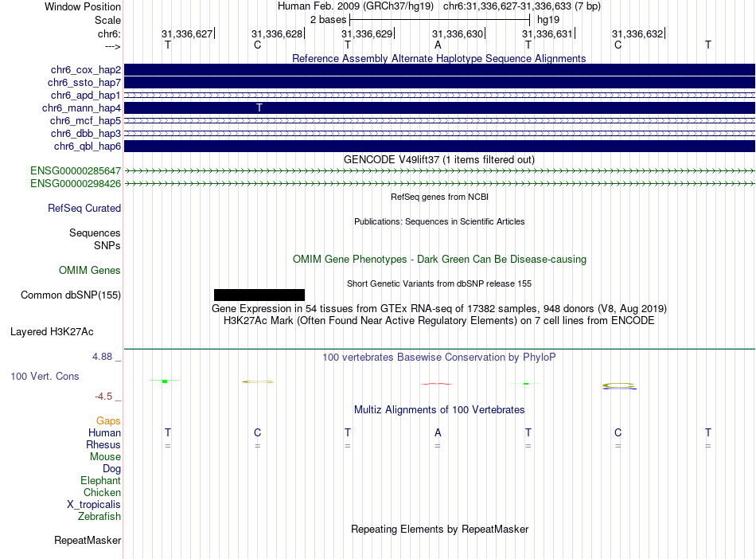Open H3K27Ac Mark ENCODE track title

pyautogui.click(x=438, y=321)
